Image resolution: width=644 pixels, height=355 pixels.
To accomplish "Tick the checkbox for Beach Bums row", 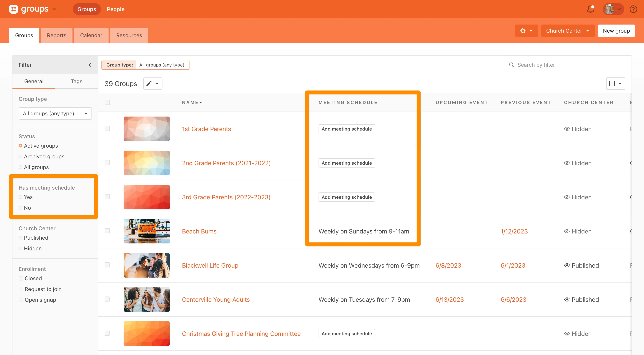I will click(107, 231).
